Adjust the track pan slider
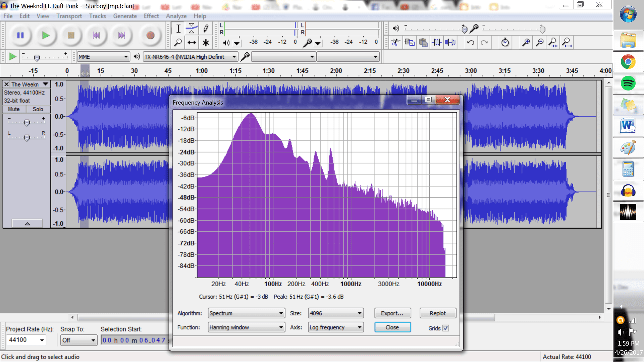 (27, 137)
